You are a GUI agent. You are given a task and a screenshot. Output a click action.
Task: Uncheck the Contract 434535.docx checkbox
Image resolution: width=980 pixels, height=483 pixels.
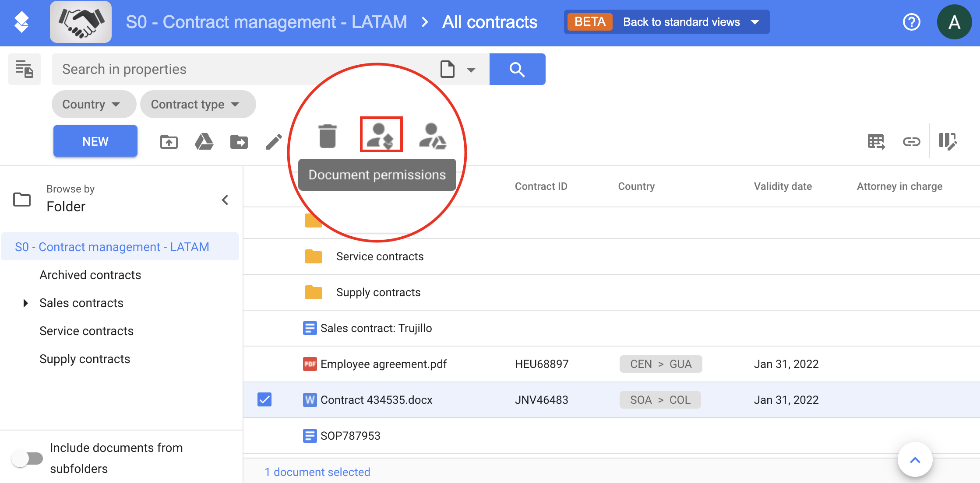[264, 399]
